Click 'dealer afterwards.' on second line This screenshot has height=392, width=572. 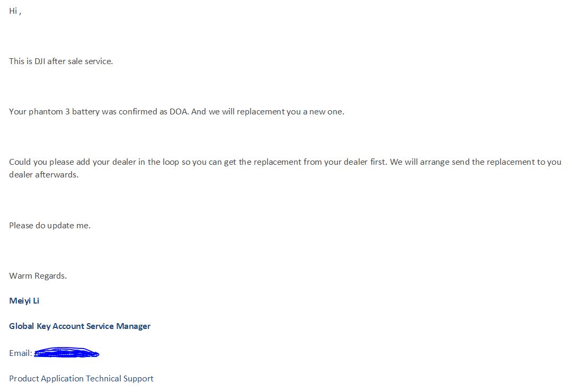pyautogui.click(x=44, y=175)
